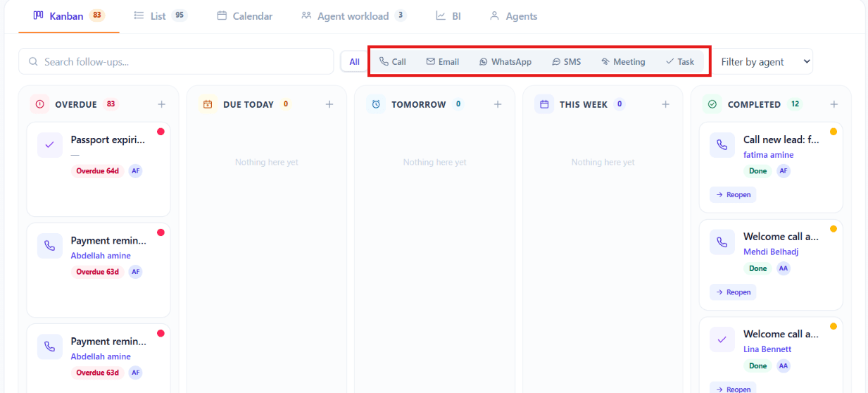Add a follow-up to Due Today column
Image resolution: width=868 pixels, height=393 pixels.
coord(329,104)
